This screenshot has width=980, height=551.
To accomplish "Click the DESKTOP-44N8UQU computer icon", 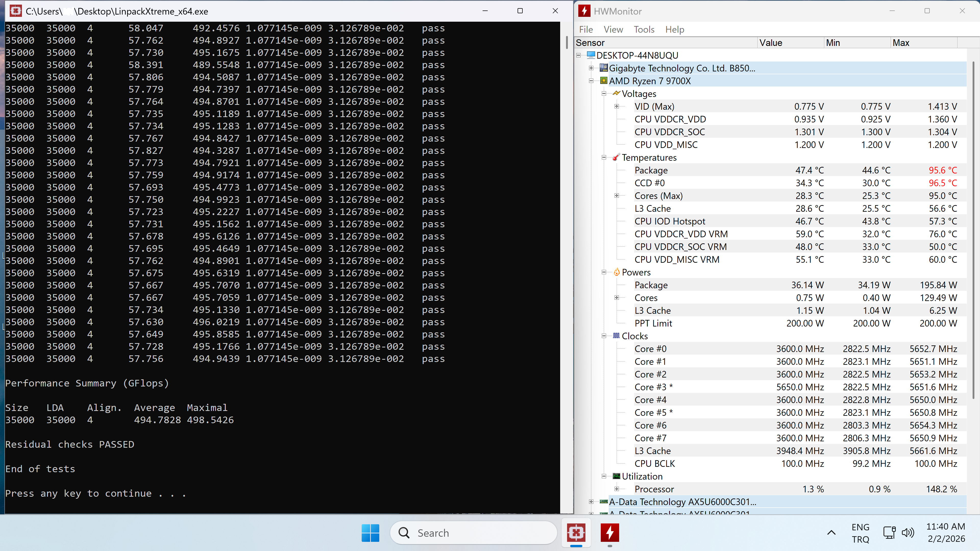I will 591,56.
